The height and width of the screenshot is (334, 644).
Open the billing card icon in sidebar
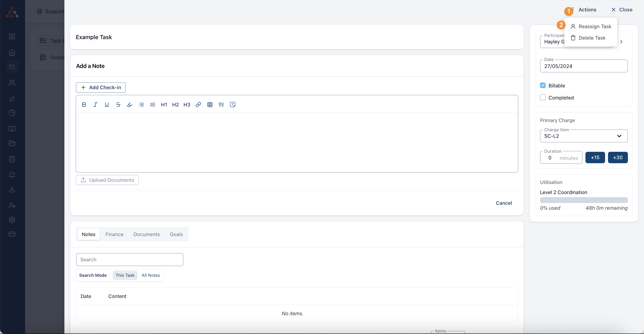point(12,234)
